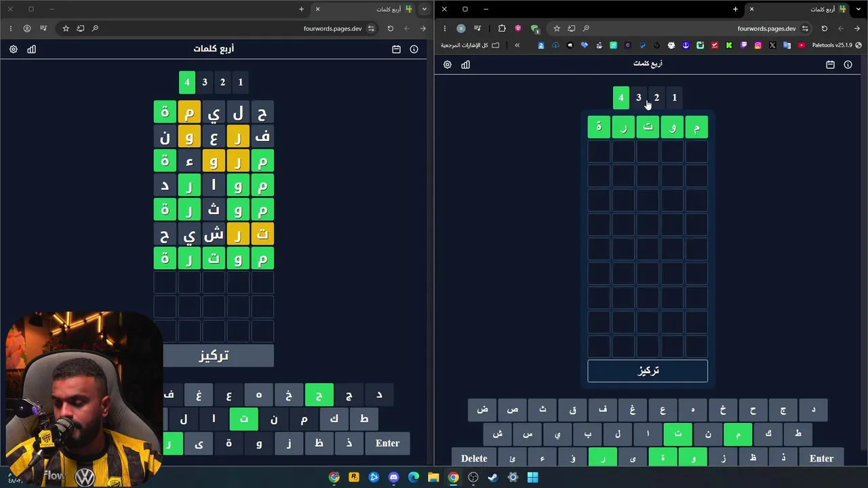Expand hidden bookmarks chevron in right browser

pyautogui.click(x=517, y=45)
